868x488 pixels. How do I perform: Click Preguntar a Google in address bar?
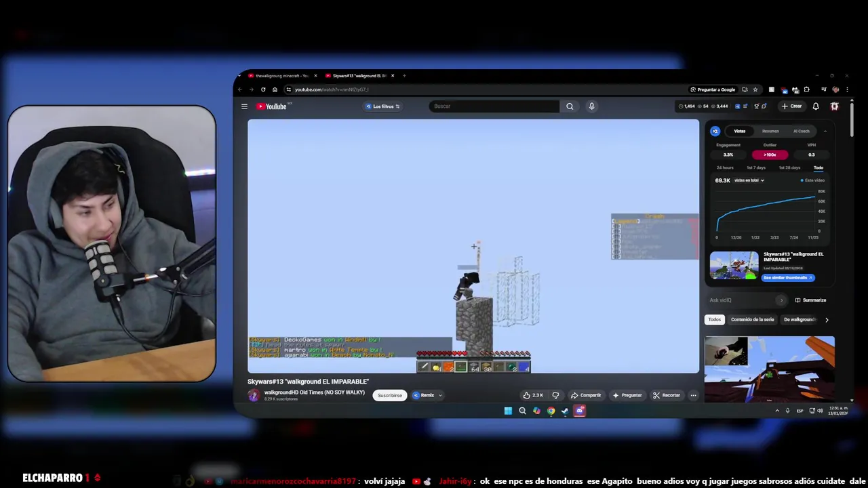pos(713,89)
